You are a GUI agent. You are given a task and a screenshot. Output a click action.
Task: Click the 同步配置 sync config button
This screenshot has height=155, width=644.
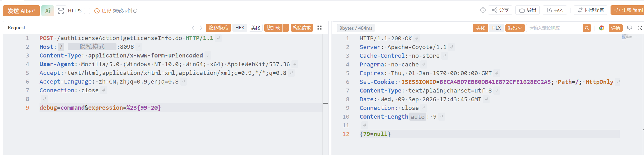pyautogui.click(x=591, y=10)
